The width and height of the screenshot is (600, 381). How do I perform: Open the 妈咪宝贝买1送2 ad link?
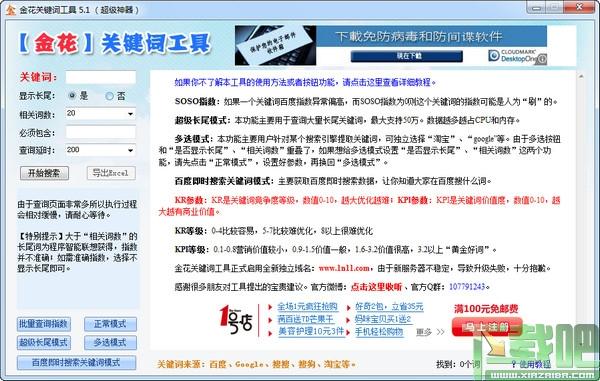(383, 319)
